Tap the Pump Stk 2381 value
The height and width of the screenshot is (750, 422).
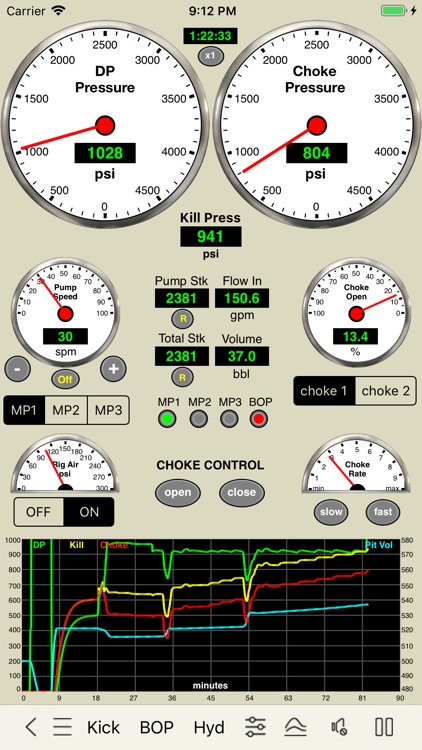pos(181,298)
